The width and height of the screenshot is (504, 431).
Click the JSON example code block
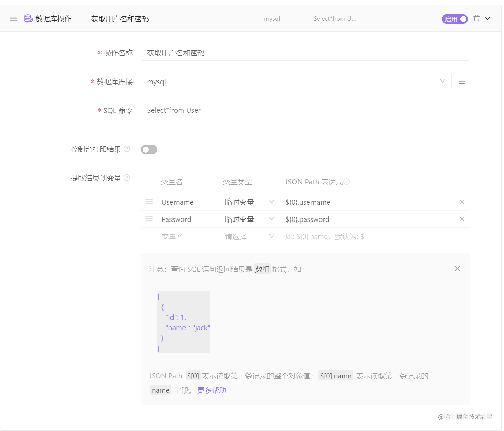point(184,322)
